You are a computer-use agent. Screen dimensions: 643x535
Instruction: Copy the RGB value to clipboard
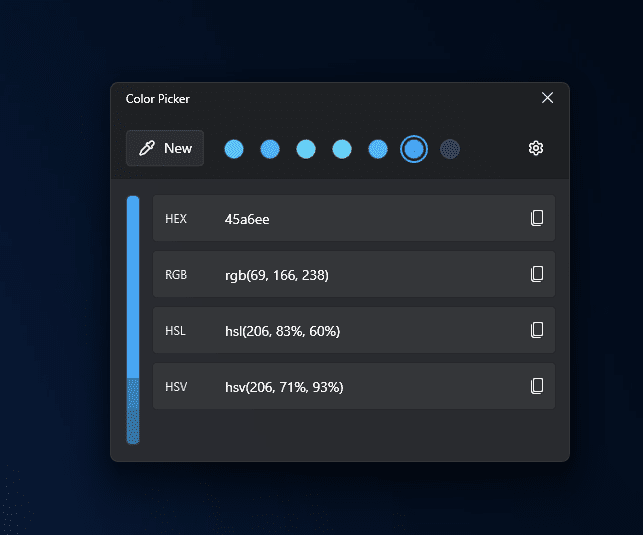click(537, 274)
